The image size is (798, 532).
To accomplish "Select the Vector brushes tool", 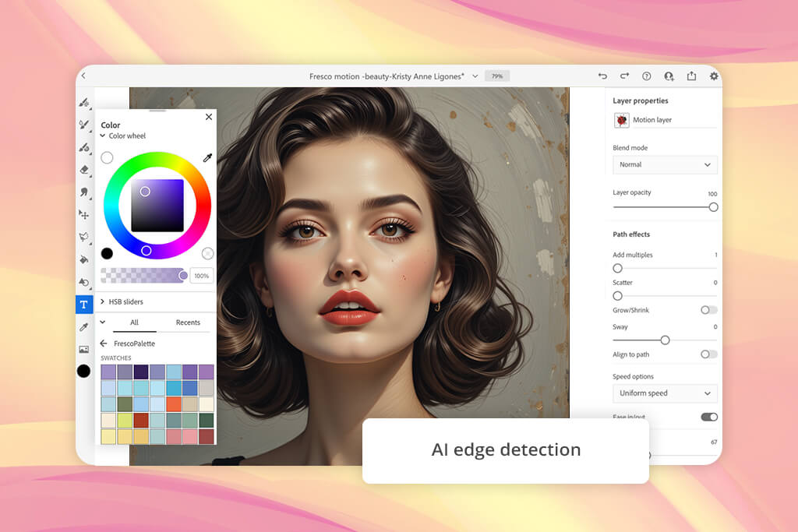I will [84, 147].
